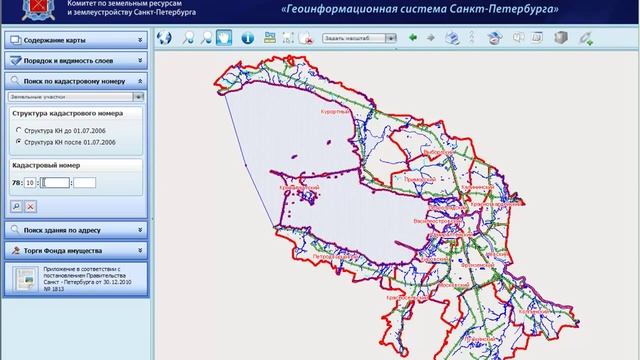Click the cadastral field containing 10
The width and height of the screenshot is (640, 360).
click(30, 182)
